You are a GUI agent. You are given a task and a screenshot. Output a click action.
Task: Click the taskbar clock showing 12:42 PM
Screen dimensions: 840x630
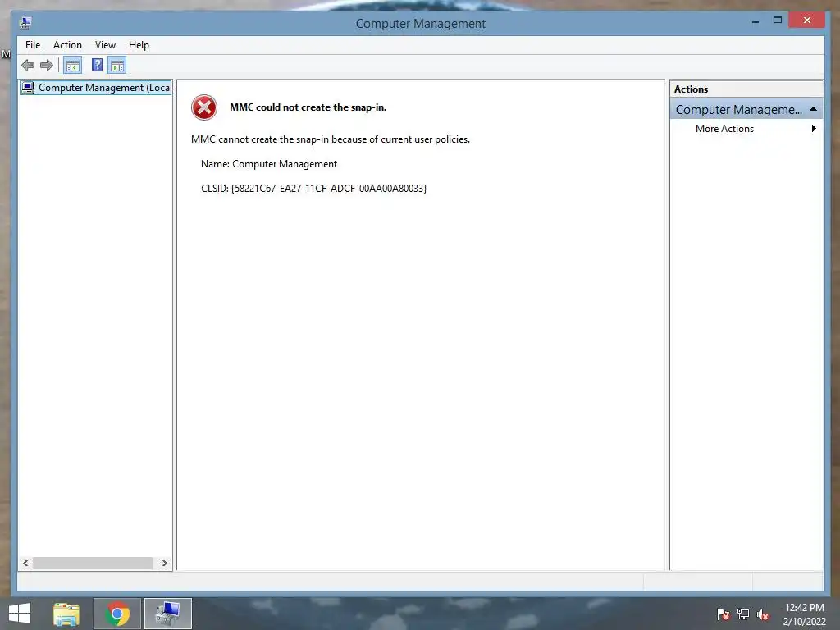pyautogui.click(x=804, y=614)
